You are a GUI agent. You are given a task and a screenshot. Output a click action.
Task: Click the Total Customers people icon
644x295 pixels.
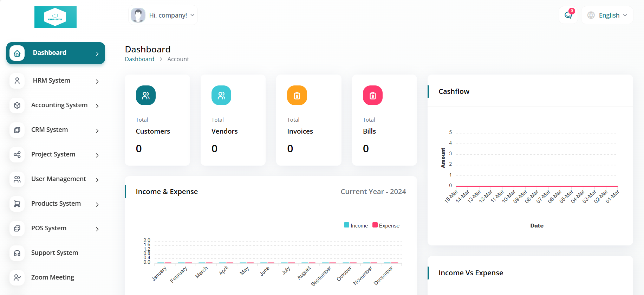pyautogui.click(x=146, y=95)
